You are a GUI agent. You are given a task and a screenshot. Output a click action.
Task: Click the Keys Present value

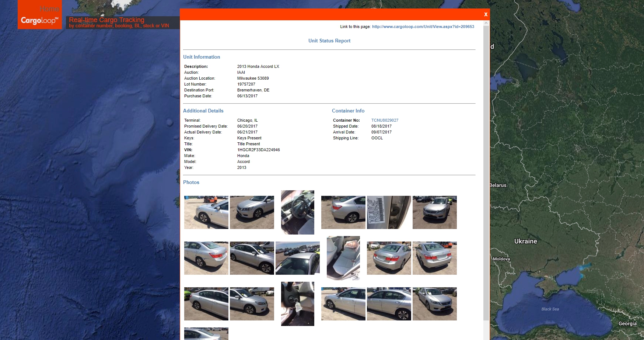(249, 138)
